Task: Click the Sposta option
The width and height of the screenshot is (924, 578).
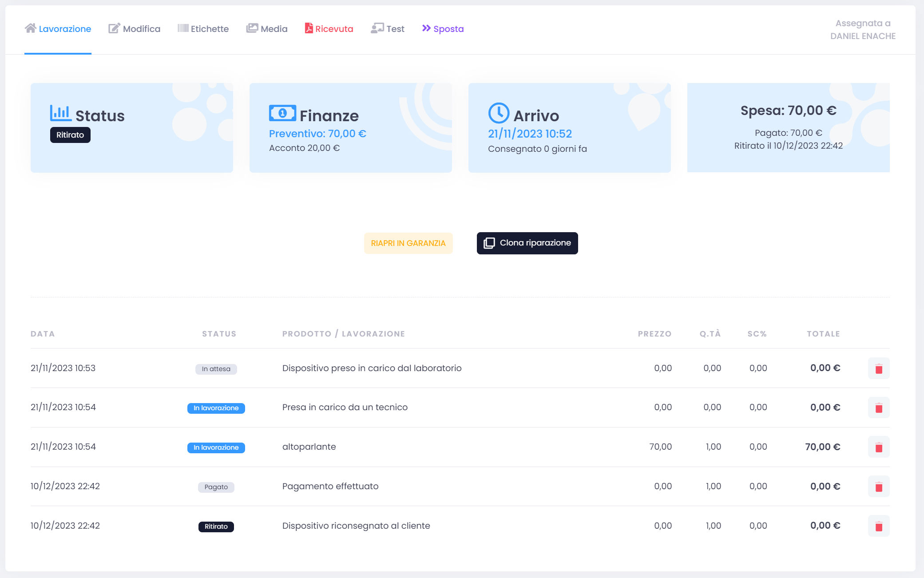Action: coord(443,29)
